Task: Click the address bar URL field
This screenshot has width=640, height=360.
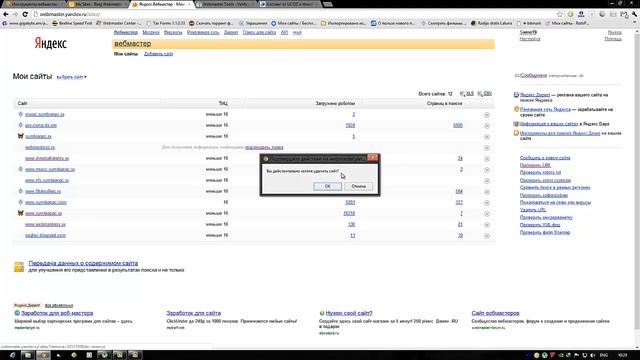Action: point(294,14)
